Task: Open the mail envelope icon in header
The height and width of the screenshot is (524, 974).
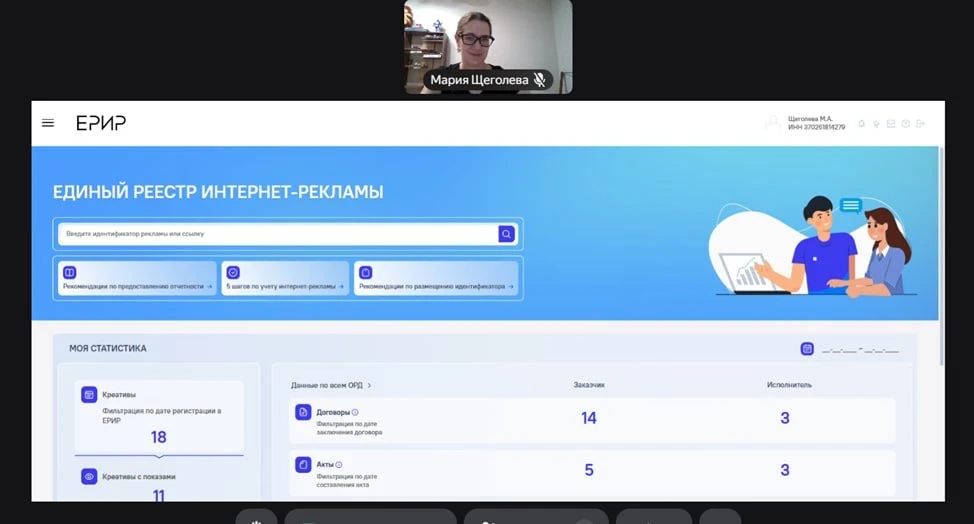Action: click(891, 124)
